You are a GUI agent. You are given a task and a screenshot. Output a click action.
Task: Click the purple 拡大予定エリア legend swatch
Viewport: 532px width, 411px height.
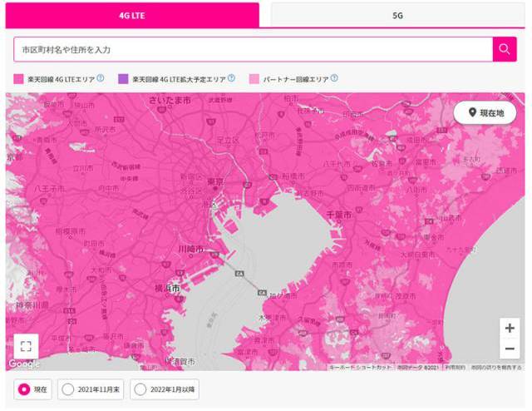tap(123, 79)
